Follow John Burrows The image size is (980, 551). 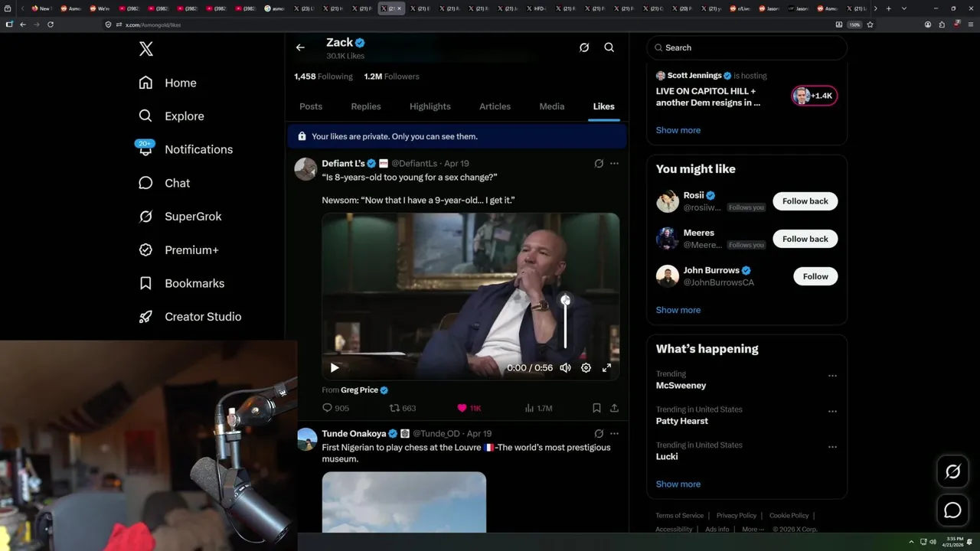[x=815, y=276]
